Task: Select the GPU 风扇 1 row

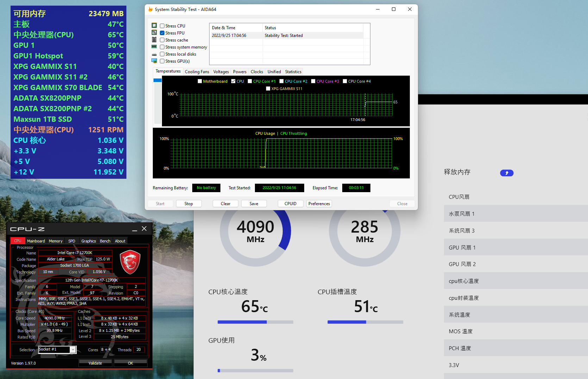Action: [516, 247]
